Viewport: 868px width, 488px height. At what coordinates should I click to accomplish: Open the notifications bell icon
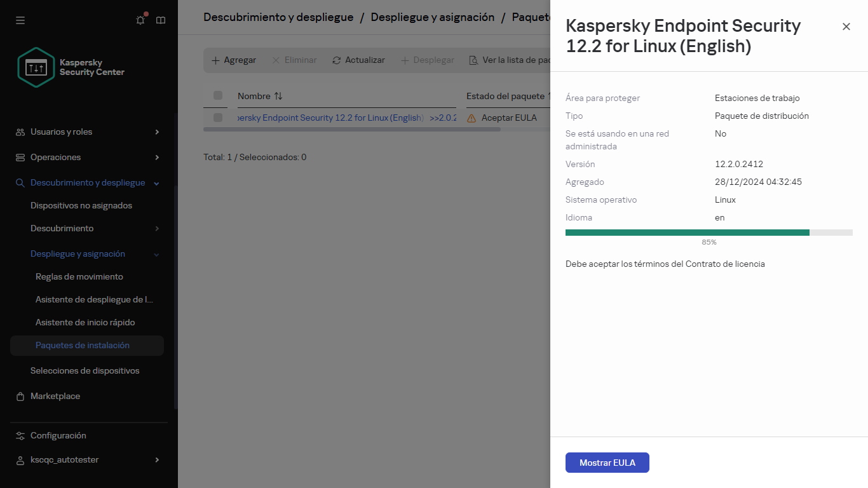click(x=140, y=20)
